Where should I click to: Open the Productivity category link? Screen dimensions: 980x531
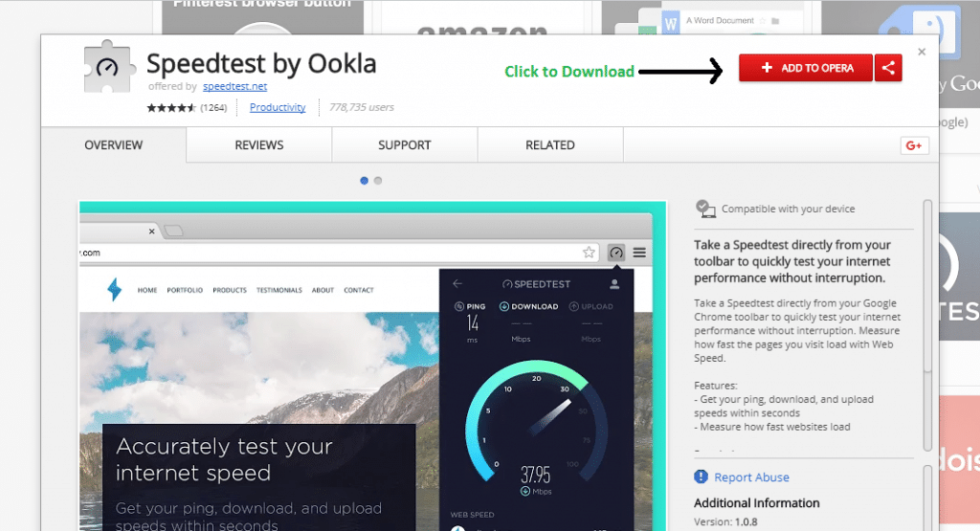point(278,107)
